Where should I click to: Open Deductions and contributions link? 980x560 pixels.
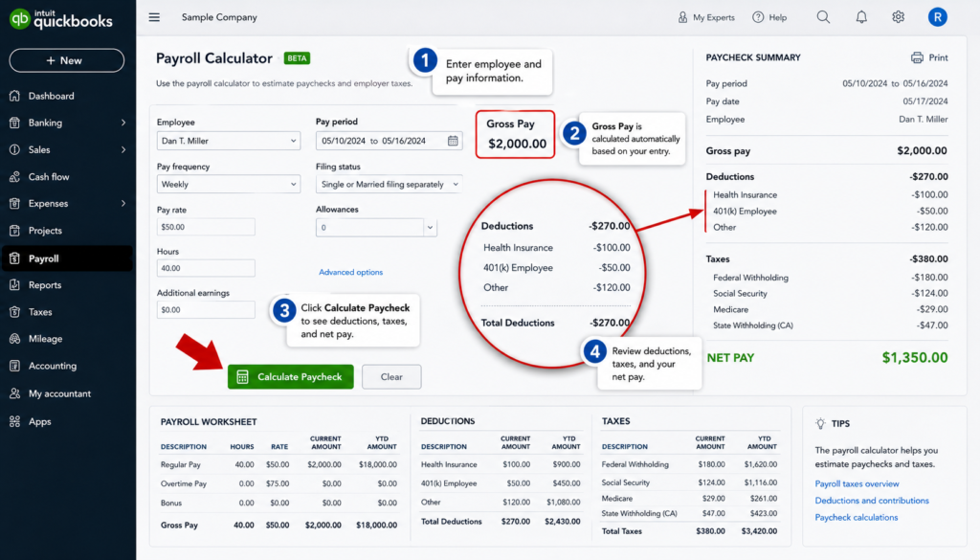872,501
